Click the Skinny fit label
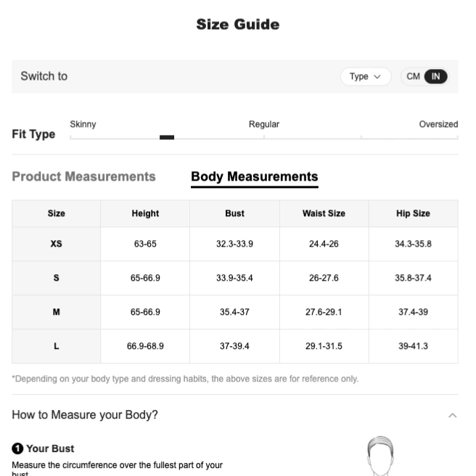The width and height of the screenshot is (476, 476). pos(83,124)
